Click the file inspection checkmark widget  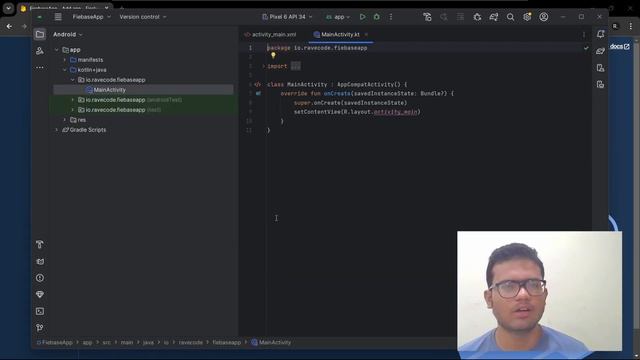point(586,48)
